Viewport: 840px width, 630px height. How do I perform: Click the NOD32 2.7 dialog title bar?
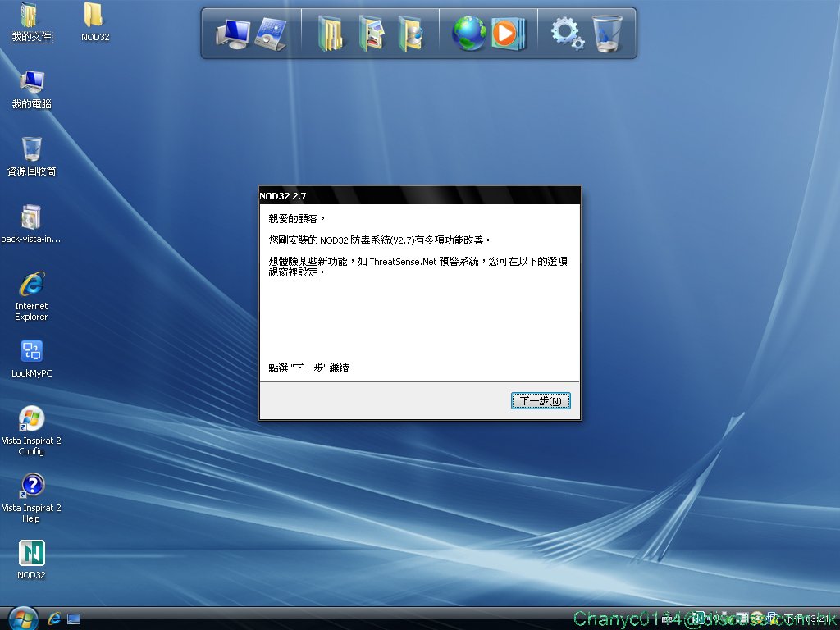[419, 195]
